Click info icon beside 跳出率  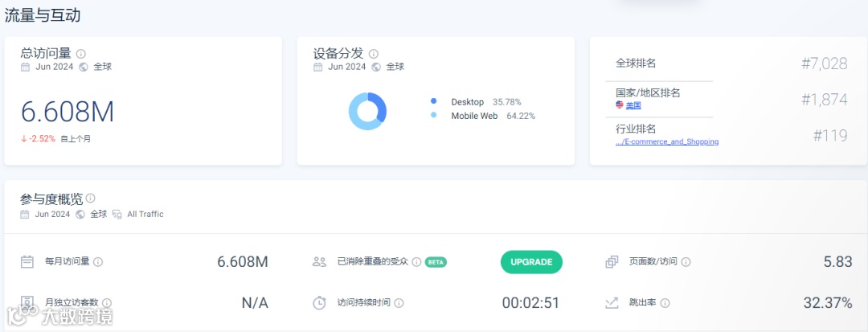tap(665, 303)
